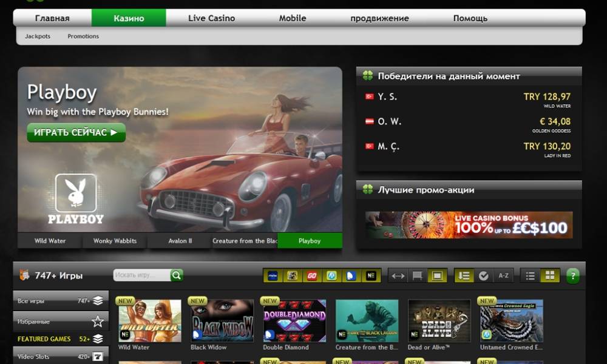Screen dimensions: 607x364
Task: Click the TRY 130,20 win amount
Action: pyautogui.click(x=547, y=146)
